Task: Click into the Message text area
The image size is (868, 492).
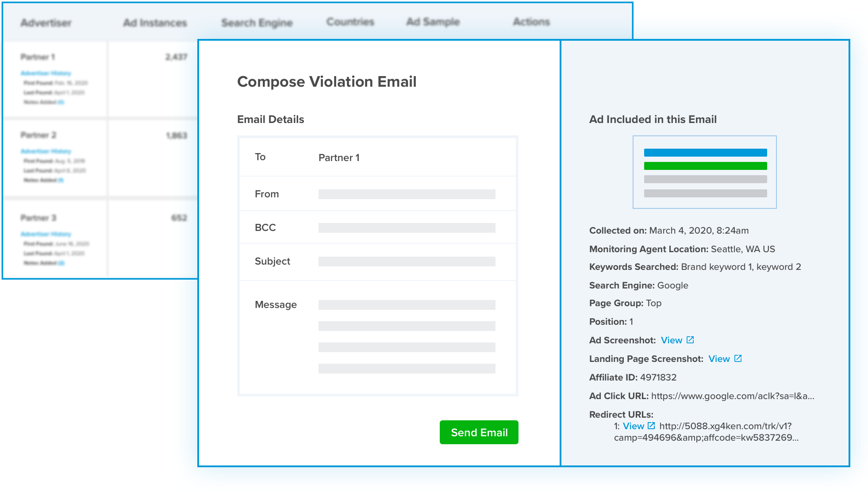Action: pos(407,336)
